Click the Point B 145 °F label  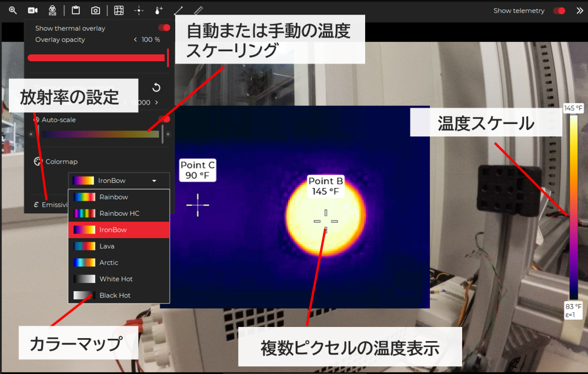(326, 186)
